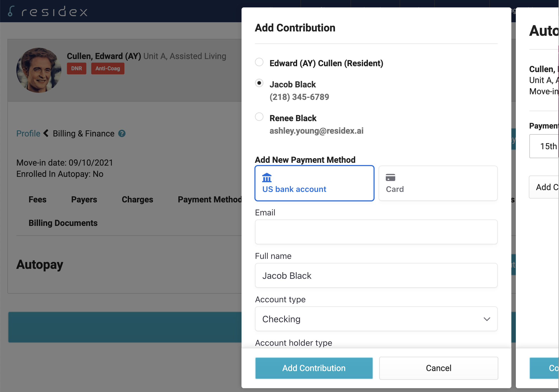The width and height of the screenshot is (559, 392).
Task: Click Edward Cullen's profile photo
Action: [x=39, y=70]
